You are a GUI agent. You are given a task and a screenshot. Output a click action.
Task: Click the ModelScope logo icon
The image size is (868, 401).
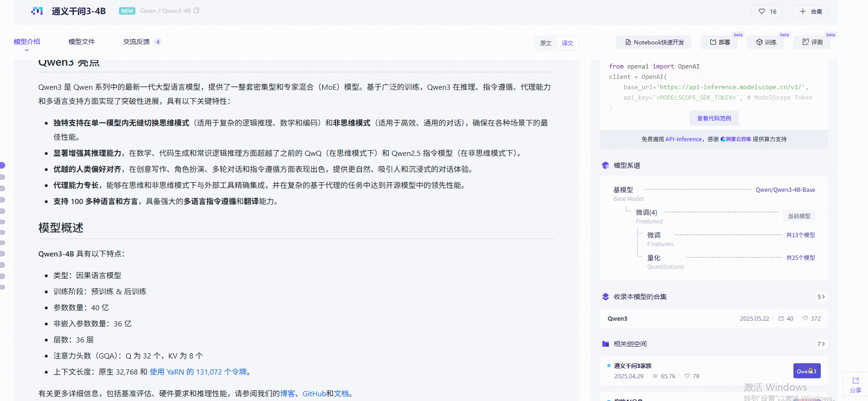(x=37, y=11)
